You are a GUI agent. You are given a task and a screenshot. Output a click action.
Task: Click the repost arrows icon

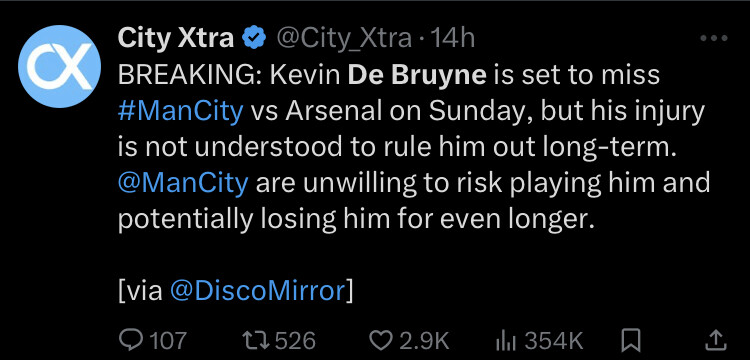pyautogui.click(x=256, y=340)
